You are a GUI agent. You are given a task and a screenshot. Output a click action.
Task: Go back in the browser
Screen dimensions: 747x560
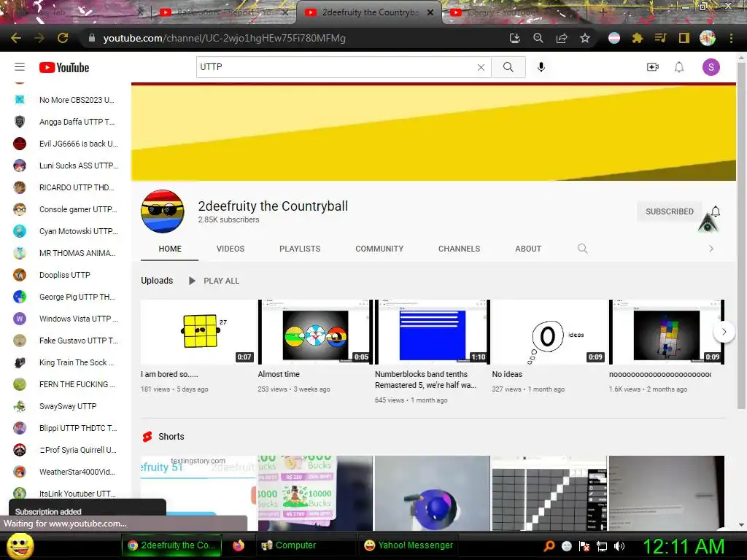click(16, 38)
